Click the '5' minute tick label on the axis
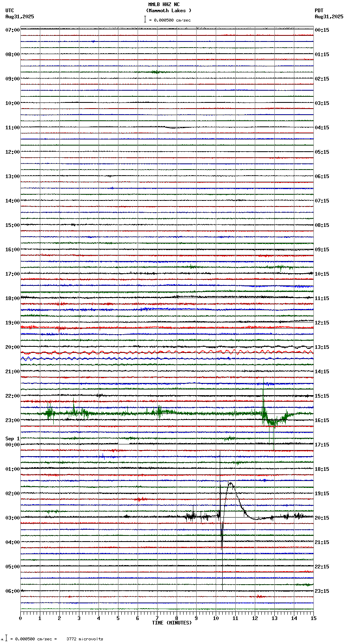 [118, 618]
